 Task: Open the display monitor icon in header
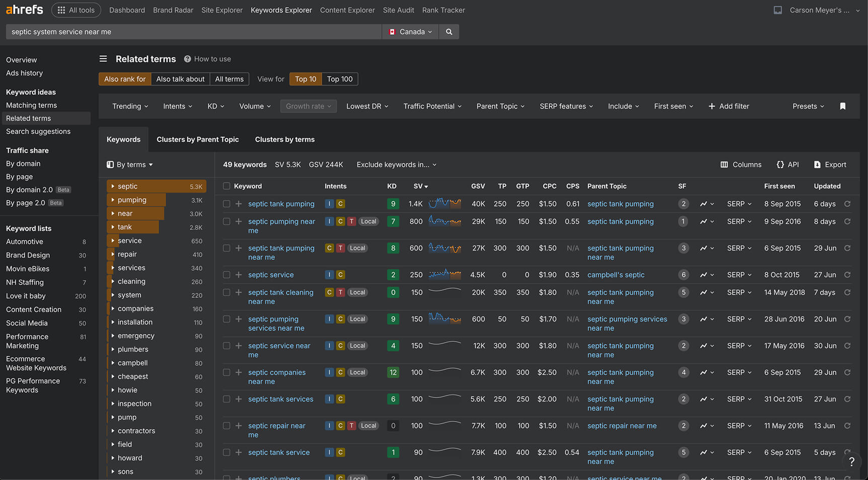(777, 10)
